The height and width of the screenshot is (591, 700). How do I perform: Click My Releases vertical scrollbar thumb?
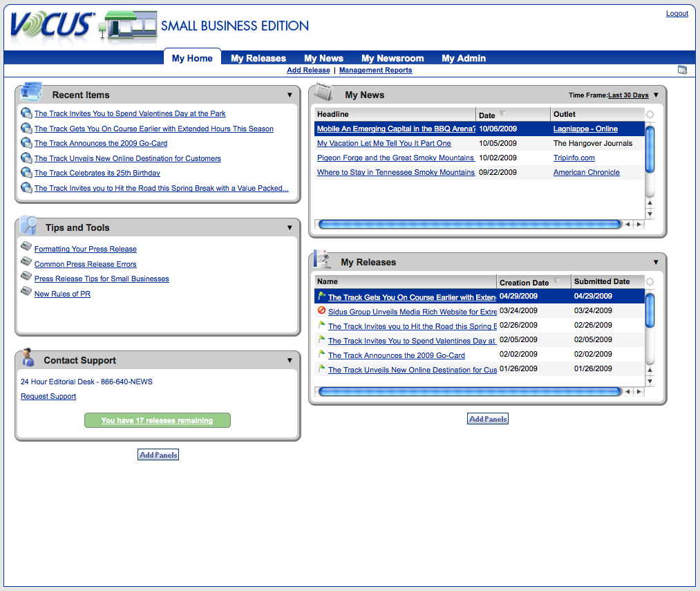[x=650, y=310]
